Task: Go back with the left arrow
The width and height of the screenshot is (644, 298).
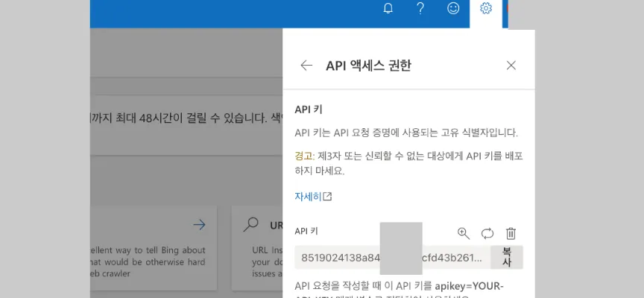Action: click(306, 66)
